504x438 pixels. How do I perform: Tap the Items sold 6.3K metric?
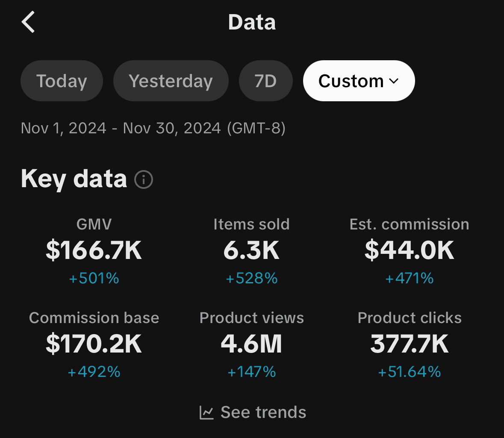click(x=251, y=250)
